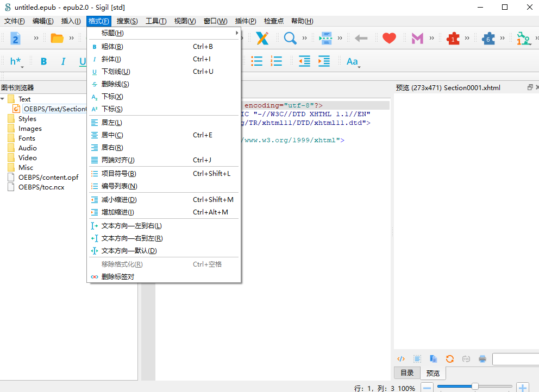Show code view in the preview pane
539x392 pixels.
pyautogui.click(x=401, y=358)
